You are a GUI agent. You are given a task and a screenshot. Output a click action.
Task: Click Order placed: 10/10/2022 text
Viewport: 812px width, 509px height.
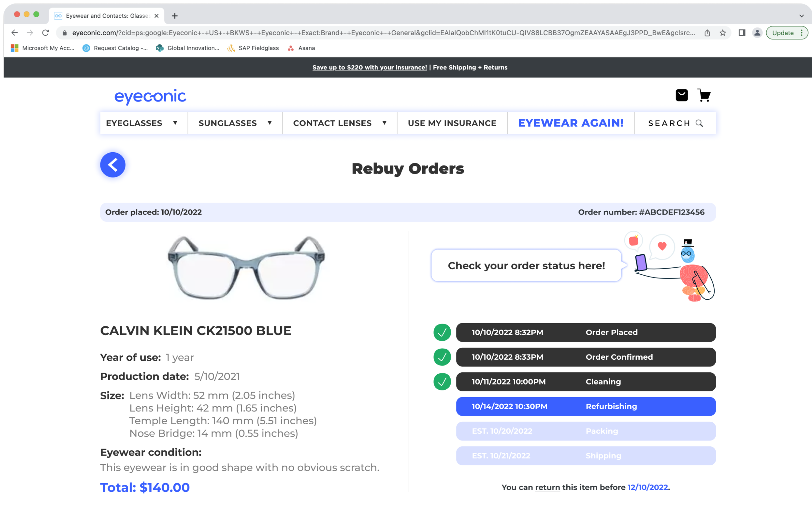click(x=153, y=212)
